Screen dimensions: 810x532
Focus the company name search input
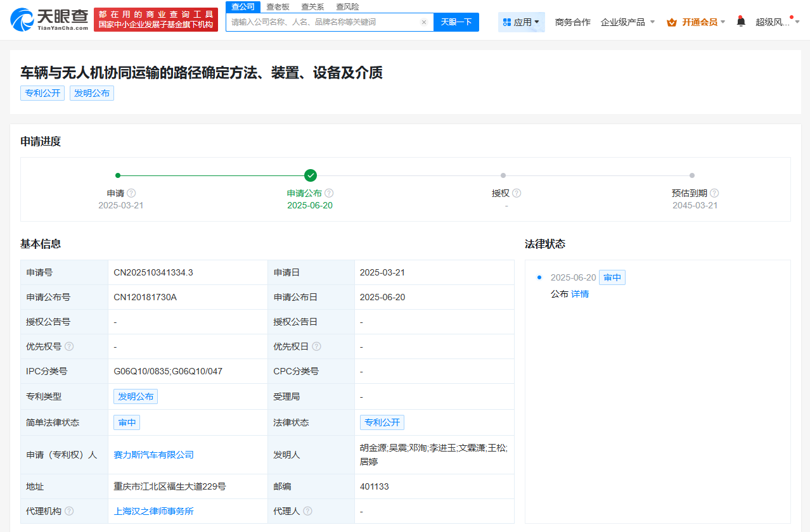tap(323, 22)
